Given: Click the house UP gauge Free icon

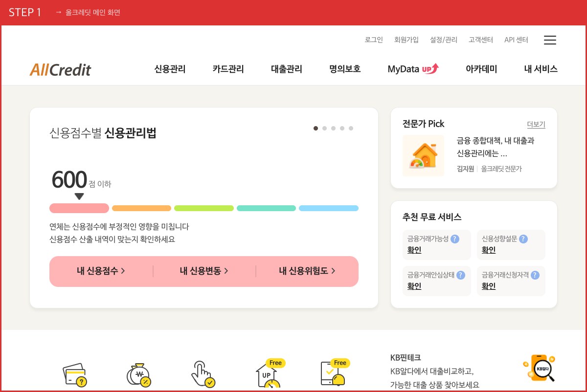Looking at the screenshot, I should point(270,374).
